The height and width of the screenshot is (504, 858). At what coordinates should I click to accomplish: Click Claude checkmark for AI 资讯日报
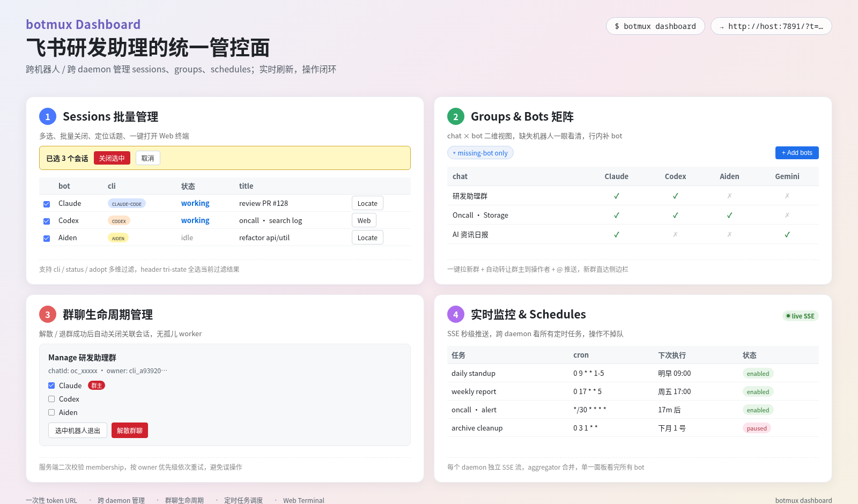(x=617, y=234)
